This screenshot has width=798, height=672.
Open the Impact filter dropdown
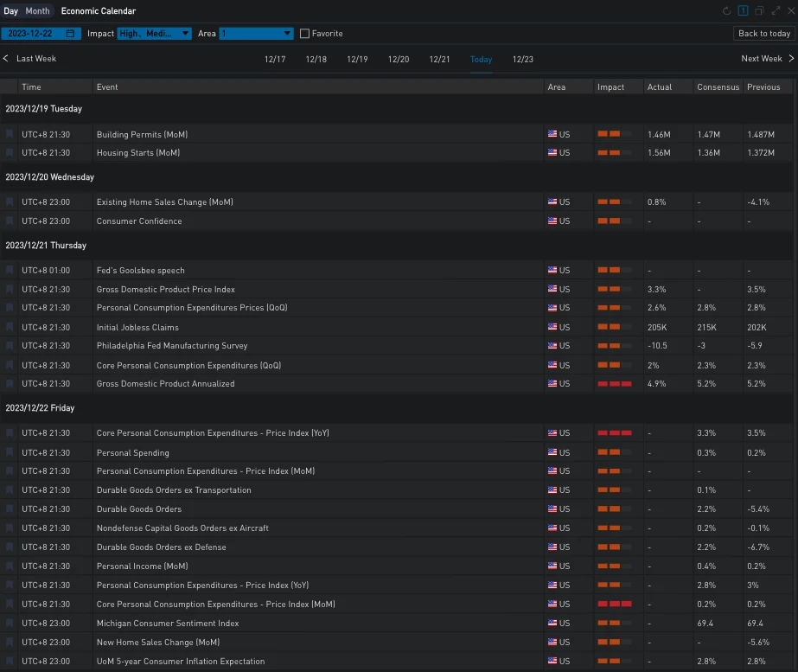tap(154, 34)
